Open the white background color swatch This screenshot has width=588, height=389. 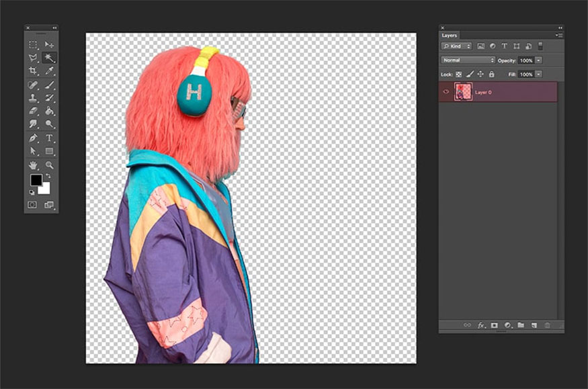click(x=46, y=189)
